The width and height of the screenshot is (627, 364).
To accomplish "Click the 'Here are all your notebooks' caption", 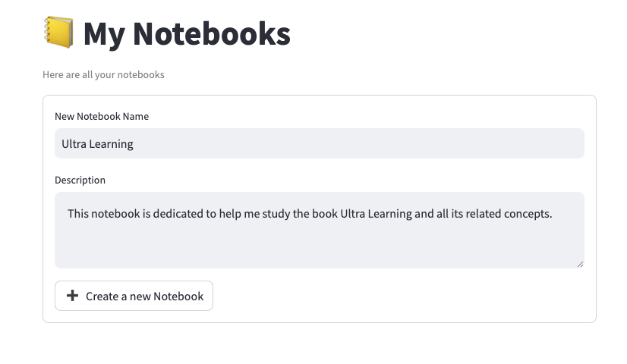I will [103, 74].
